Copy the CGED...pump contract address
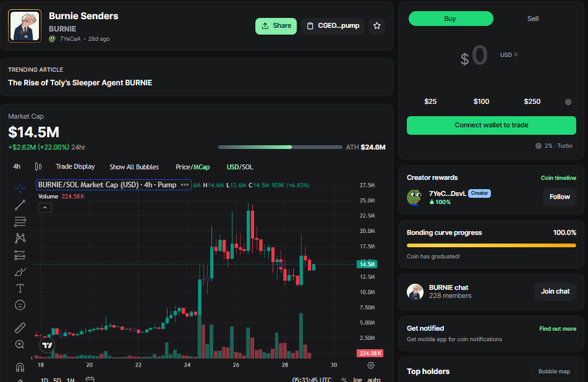This screenshot has width=588, height=382. [x=333, y=26]
